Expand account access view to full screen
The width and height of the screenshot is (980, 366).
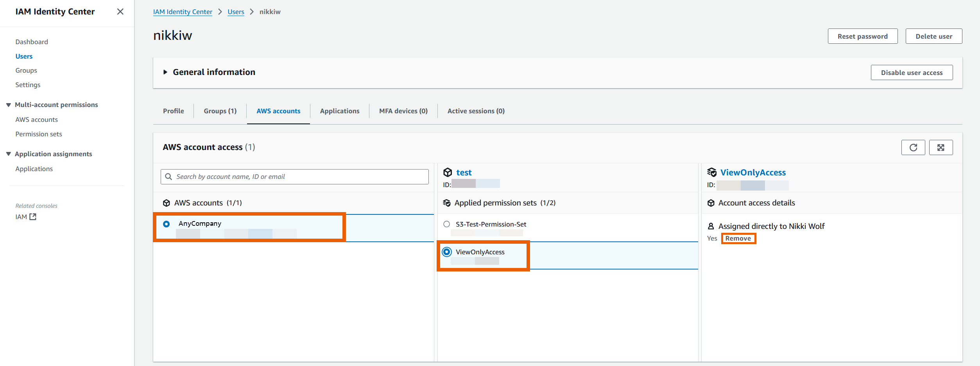tap(941, 147)
